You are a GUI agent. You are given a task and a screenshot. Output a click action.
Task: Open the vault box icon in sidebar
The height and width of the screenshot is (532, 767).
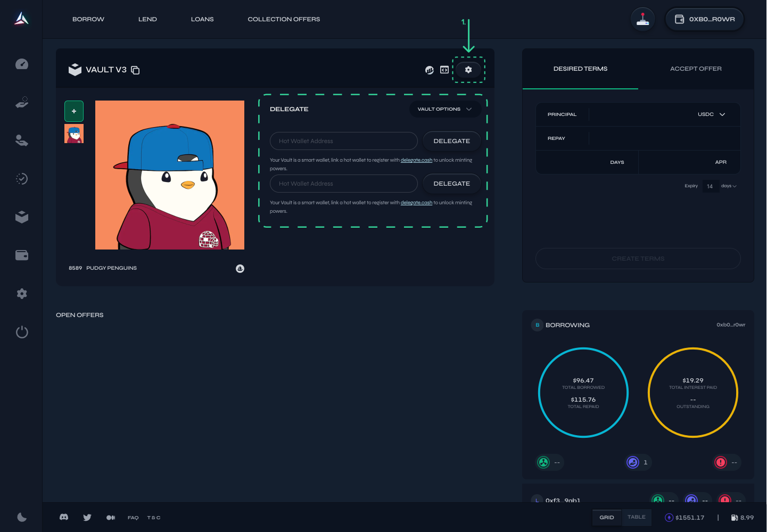pos(22,217)
